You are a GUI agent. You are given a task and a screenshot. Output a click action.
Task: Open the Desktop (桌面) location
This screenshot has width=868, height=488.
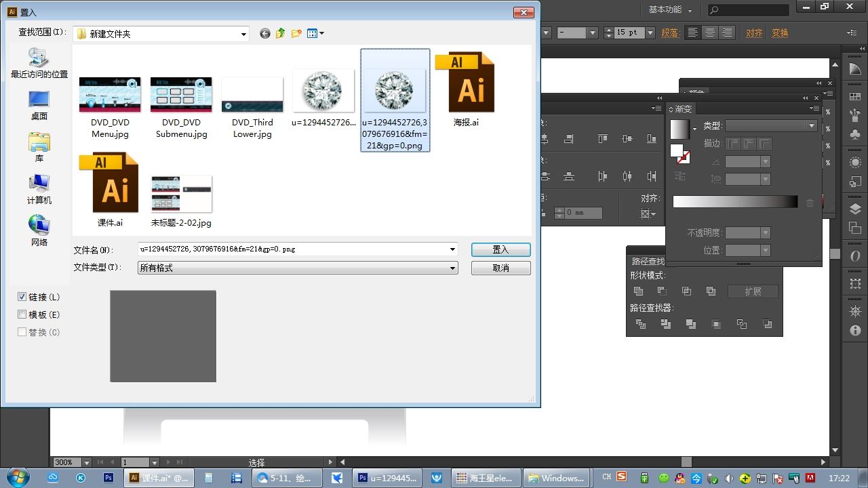pos(39,105)
